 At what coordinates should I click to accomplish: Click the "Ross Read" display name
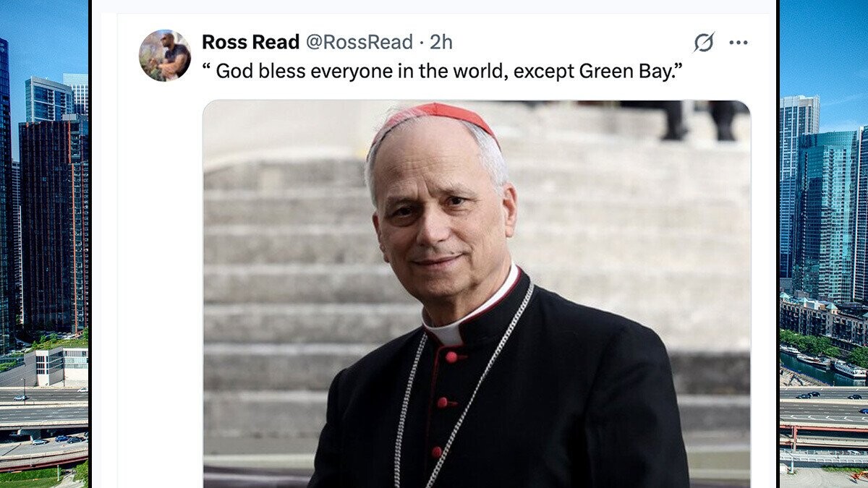(250, 43)
